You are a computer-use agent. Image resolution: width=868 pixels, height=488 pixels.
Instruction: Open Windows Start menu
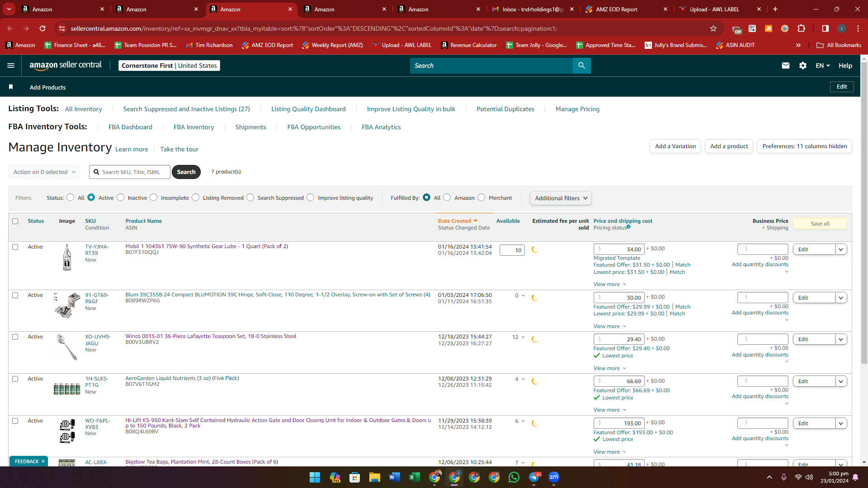[x=315, y=477]
